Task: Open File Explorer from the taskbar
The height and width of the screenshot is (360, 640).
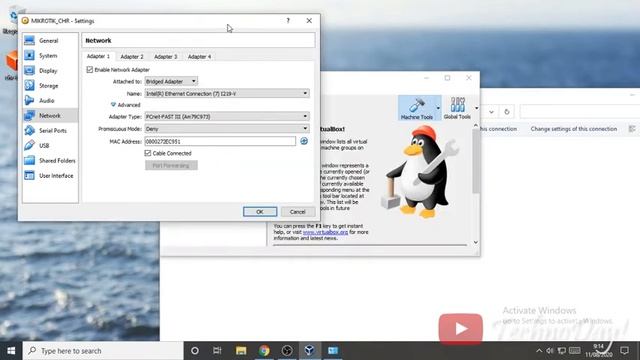Action: click(241, 351)
